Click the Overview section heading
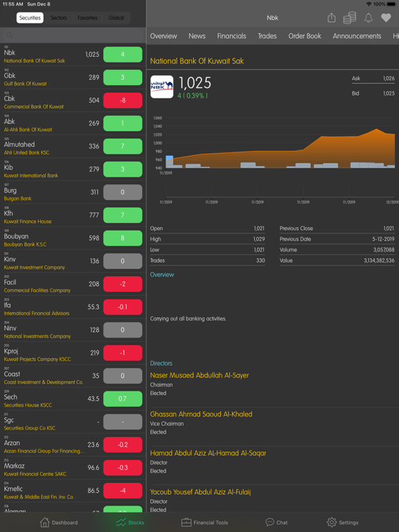The image size is (399, 532). 162,275
